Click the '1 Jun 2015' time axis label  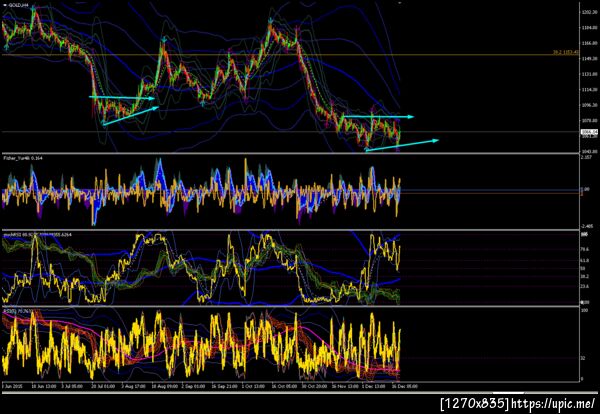(13, 386)
